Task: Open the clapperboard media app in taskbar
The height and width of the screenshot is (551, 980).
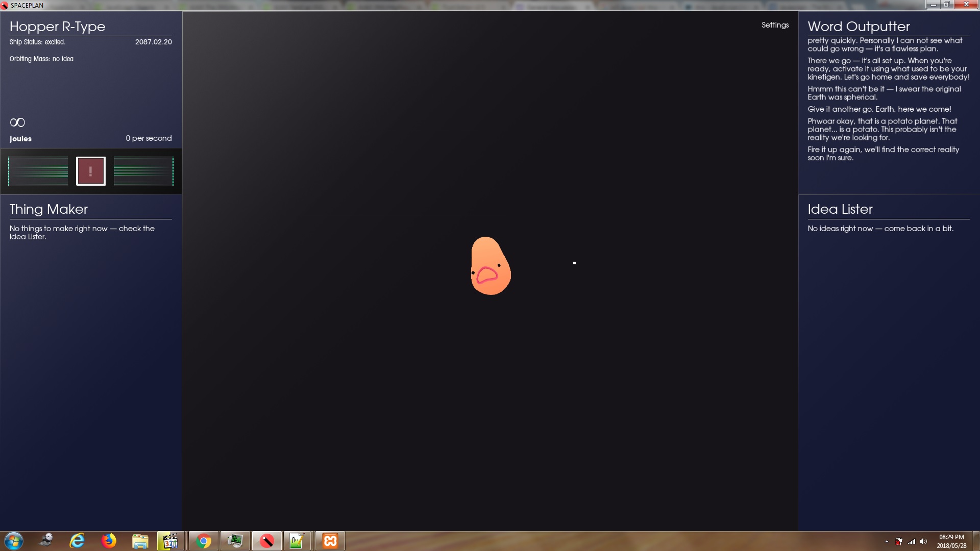Action: click(171, 541)
